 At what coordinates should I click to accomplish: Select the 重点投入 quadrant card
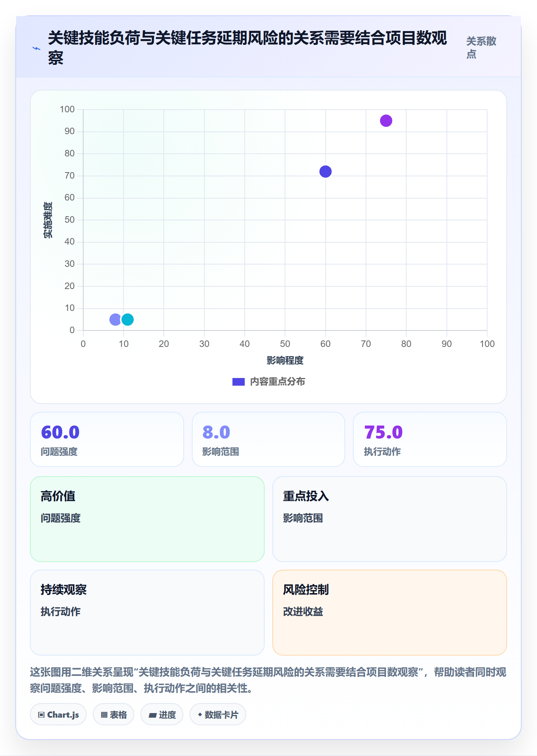[x=390, y=519]
